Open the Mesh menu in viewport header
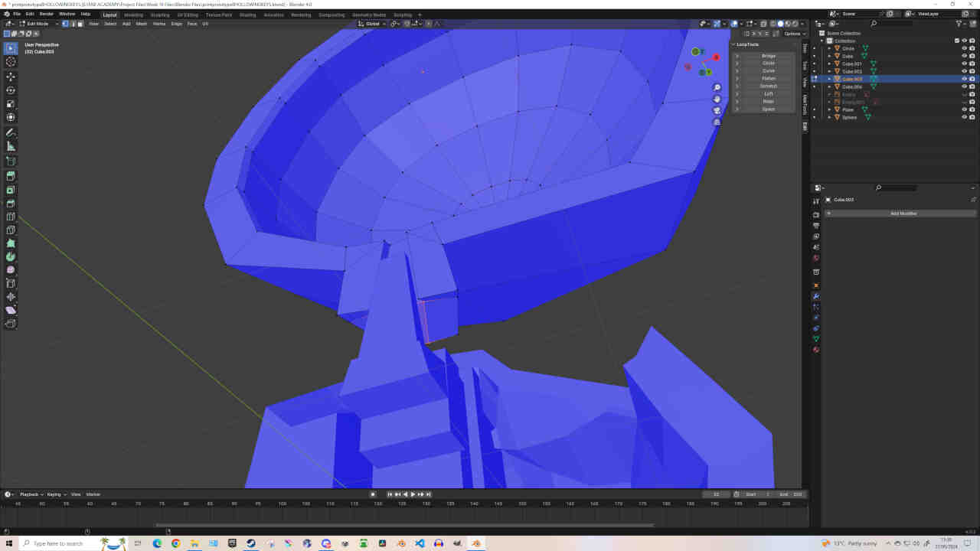980x551 pixels. pyautogui.click(x=142, y=24)
